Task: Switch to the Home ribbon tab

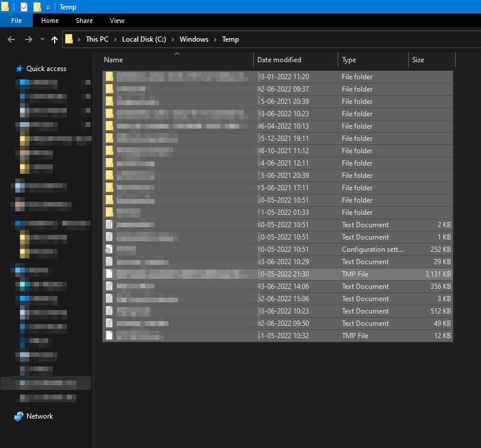Action: coord(50,21)
